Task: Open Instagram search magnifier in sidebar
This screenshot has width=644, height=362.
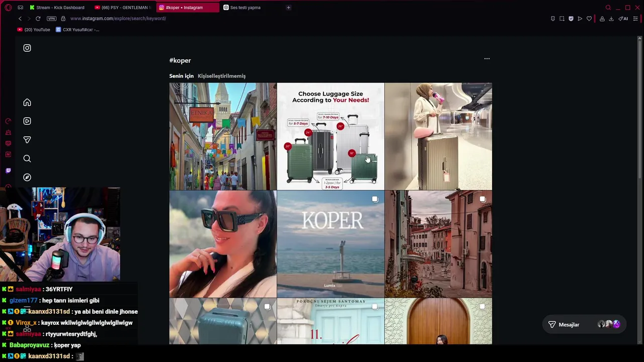Action: pyautogui.click(x=27, y=158)
